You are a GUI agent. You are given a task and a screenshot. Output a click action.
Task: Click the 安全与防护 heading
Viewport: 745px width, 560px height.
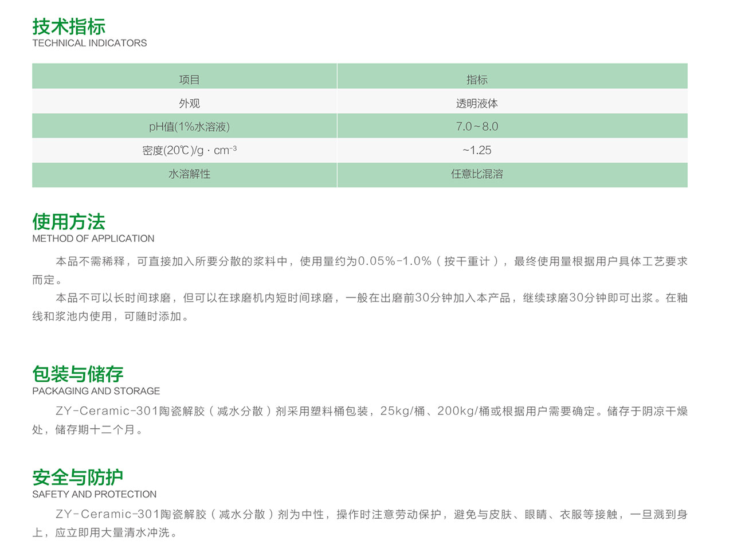point(78,477)
